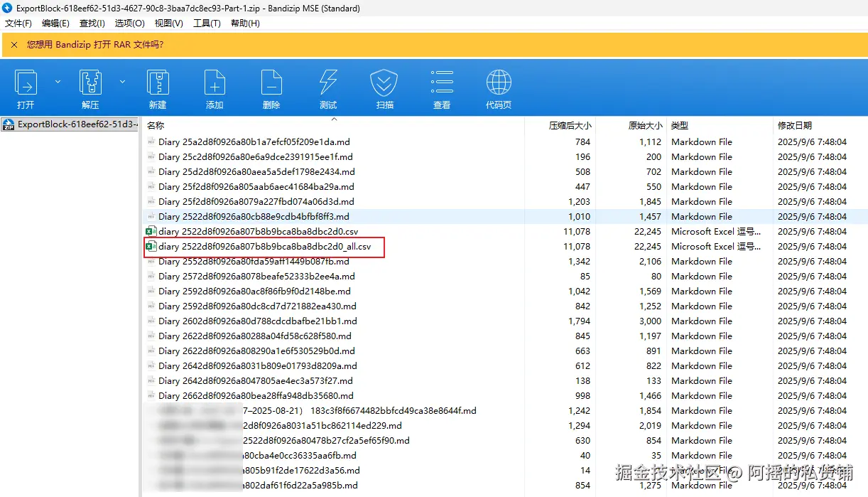Viewport: 868px width, 497px height.
Task: Select file Diary 2602d8f0926a80d788cdcdbafbe21bb1.md
Action: 258,321
